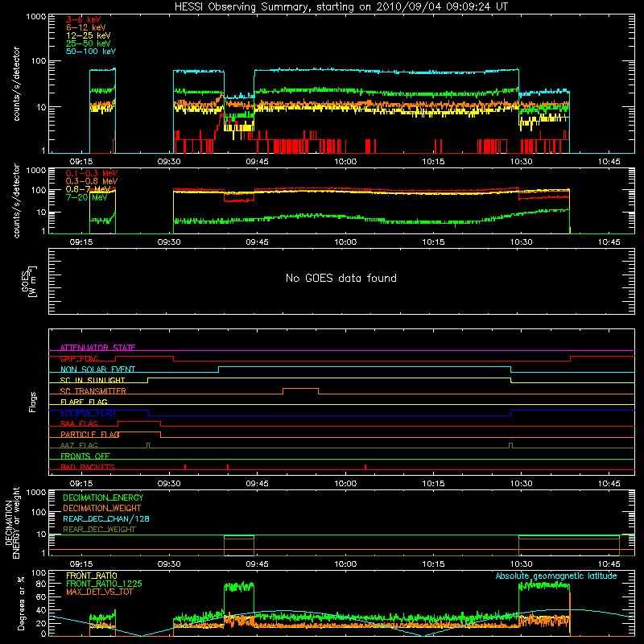Click the 0.1-0.3 MeV legend label
This screenshot has width=644, height=644.
[92, 173]
